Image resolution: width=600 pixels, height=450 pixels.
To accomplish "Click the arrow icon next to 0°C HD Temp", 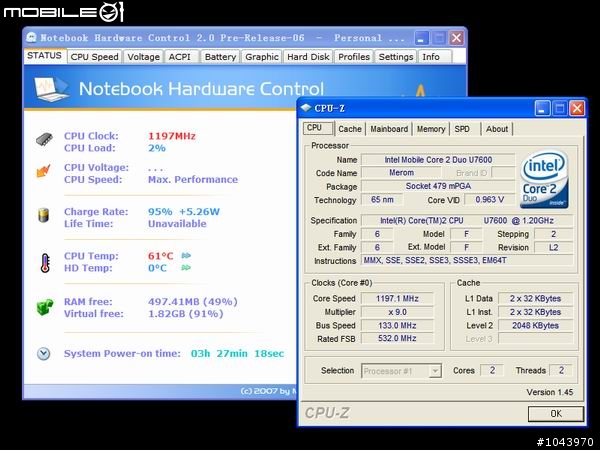I will point(186,267).
